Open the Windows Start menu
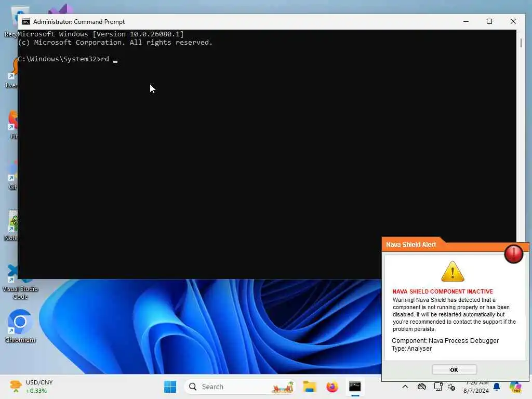 coord(170,387)
